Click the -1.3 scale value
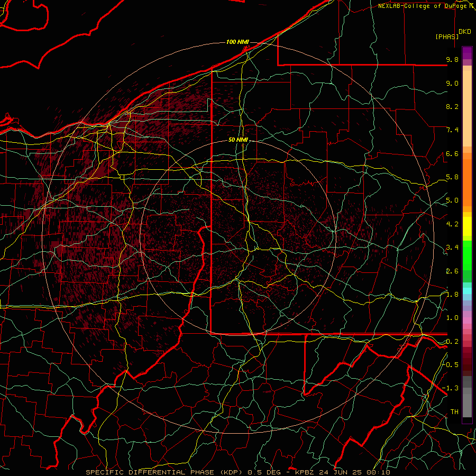The height and width of the screenshot is (476, 476). tap(450, 388)
